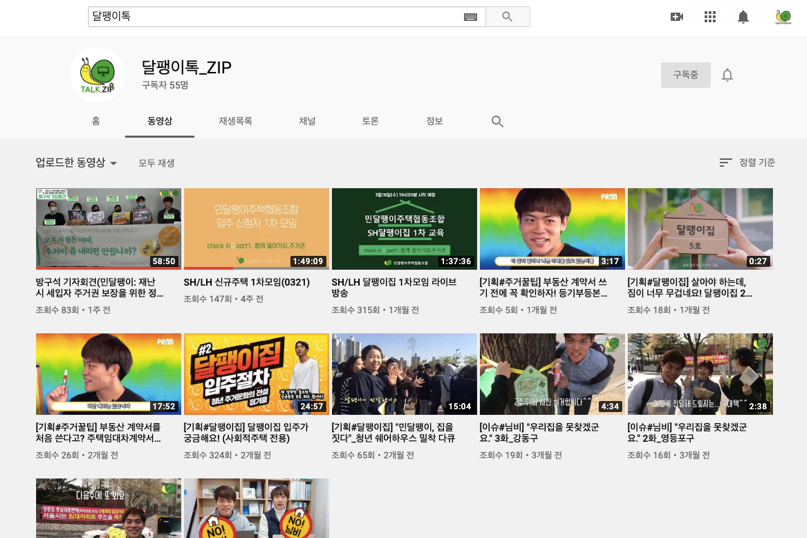Click the channel search magnifier icon

click(x=497, y=122)
